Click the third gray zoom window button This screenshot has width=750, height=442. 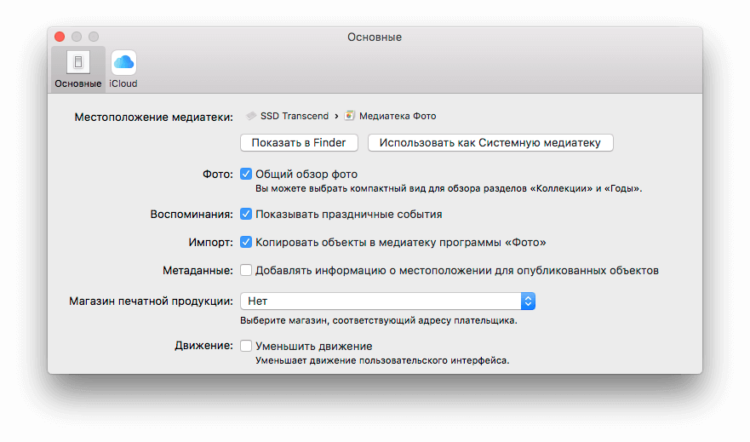tap(94, 37)
